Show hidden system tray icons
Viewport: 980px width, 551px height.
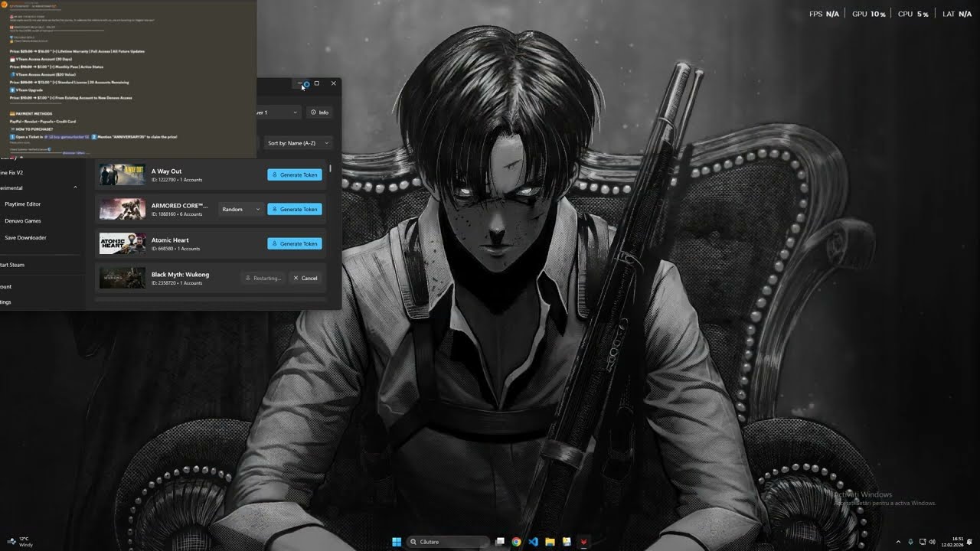pos(898,542)
